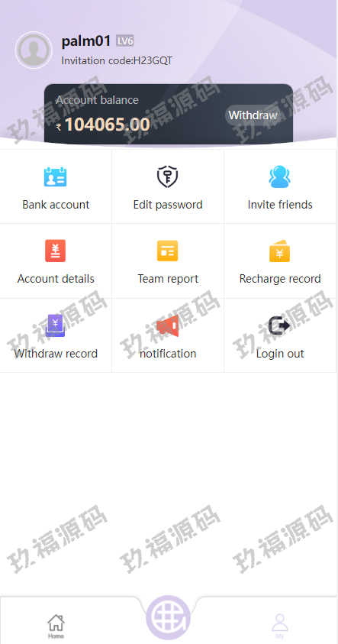This screenshot has height=644, width=338.
Task: Select the Invite friends icon
Action: [280, 176]
